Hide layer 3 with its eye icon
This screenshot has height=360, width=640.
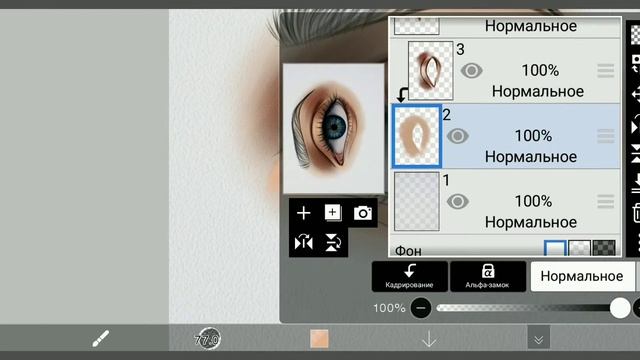471,71
